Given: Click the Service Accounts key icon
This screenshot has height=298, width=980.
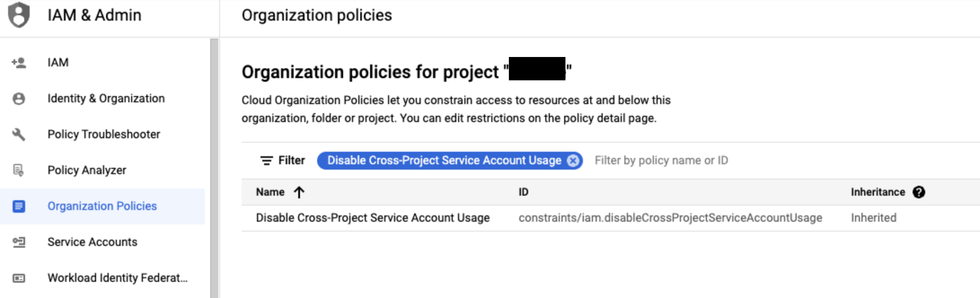Looking at the screenshot, I should (19, 242).
